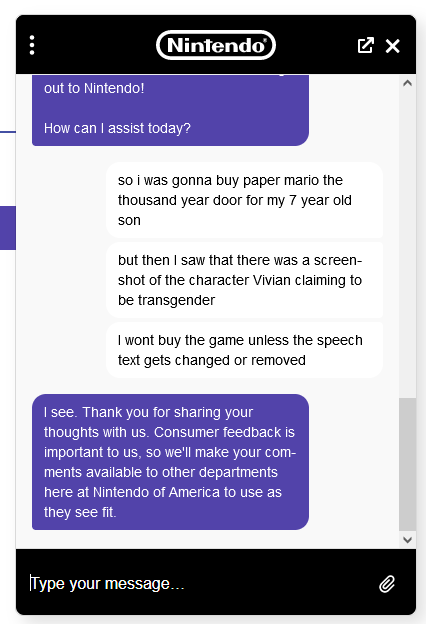Click the agent's 'Thank you for sharing' reply
The image size is (426, 624).
170,462
